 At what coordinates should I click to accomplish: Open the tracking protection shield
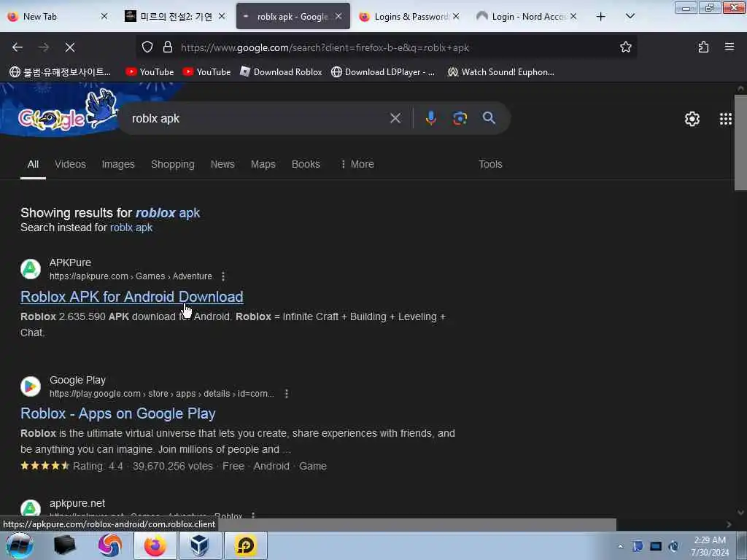click(x=147, y=47)
